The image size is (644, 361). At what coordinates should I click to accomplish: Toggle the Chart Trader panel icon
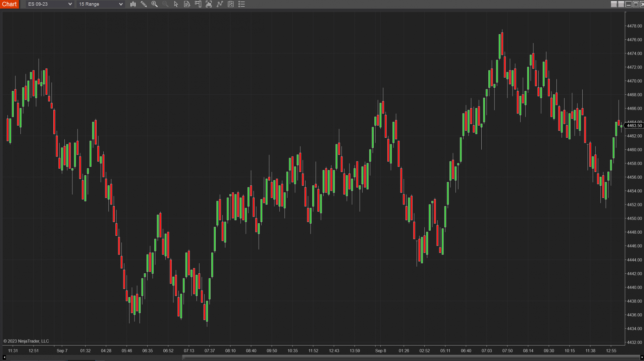(198, 4)
